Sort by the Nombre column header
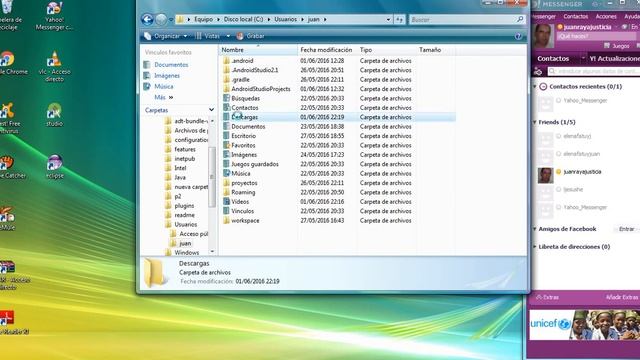Screen dimensions: 640x360 258,50
